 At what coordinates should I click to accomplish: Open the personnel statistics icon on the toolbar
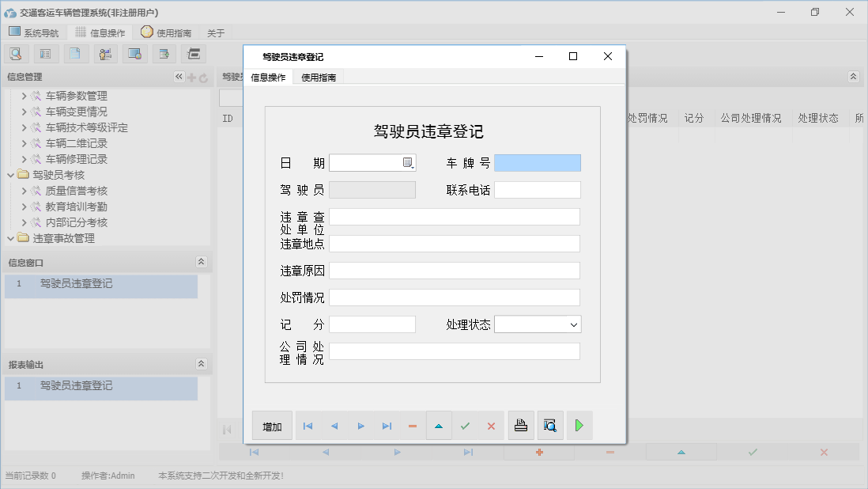coord(104,53)
